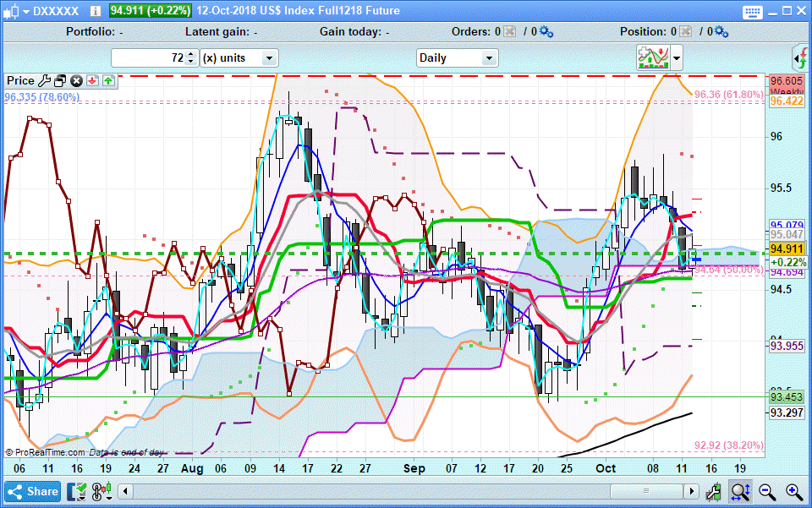Decrease the units value with down arrow
The height and width of the screenshot is (508, 812).
tap(191, 62)
